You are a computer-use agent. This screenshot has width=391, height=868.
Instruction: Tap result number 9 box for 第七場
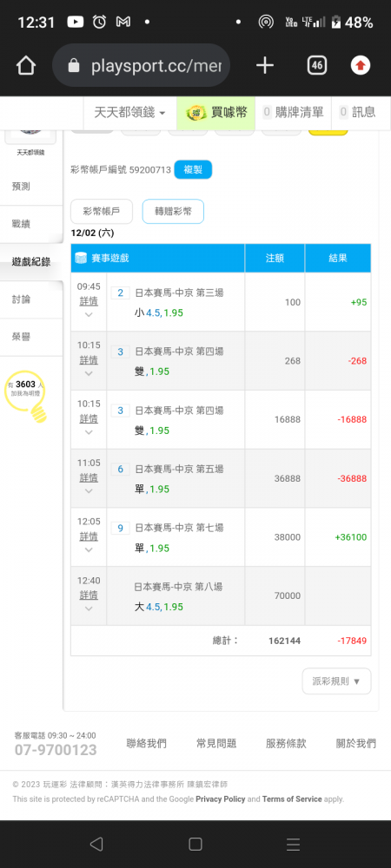pos(120,528)
